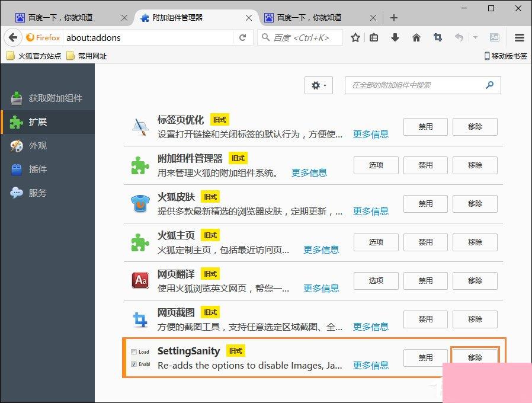Remove the 标签页优化 extension
Viewport: 532px width, 403px height.
tap(475, 127)
